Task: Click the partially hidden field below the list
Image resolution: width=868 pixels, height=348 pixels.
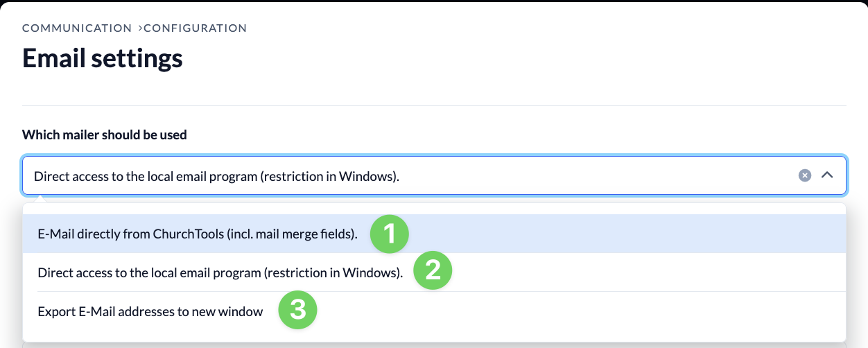Action: (434, 344)
